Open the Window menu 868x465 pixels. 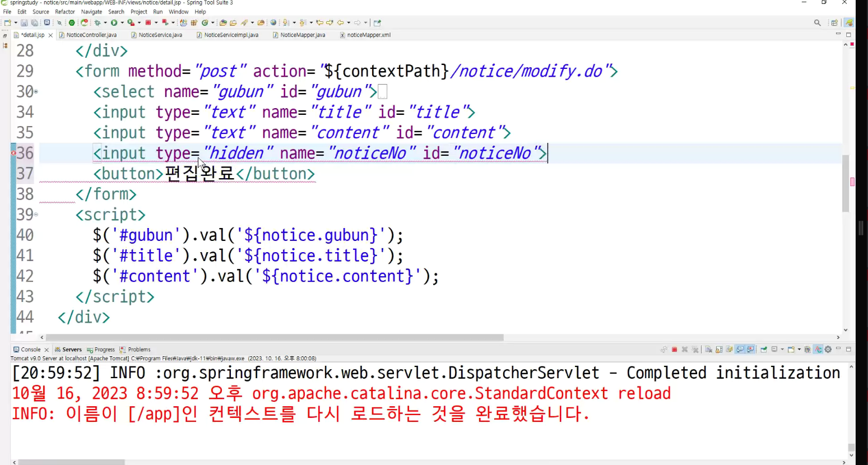[179, 12]
